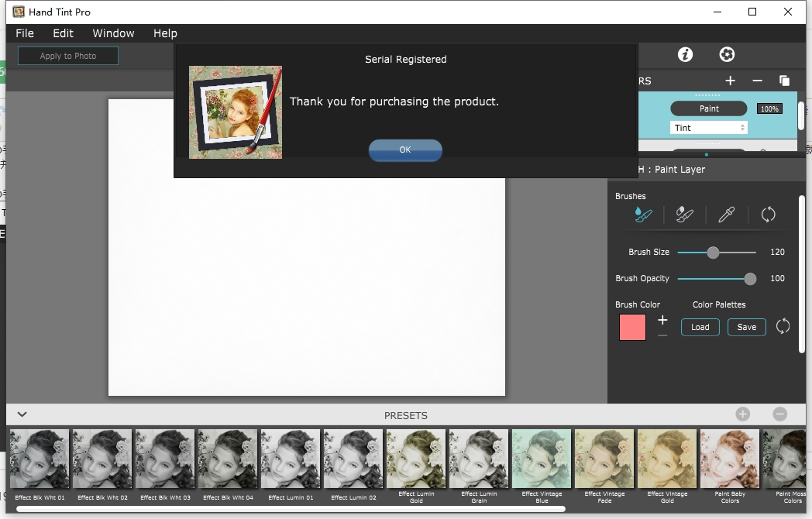Select the eraser brush tool
This screenshot has height=519, width=812.
tap(685, 214)
